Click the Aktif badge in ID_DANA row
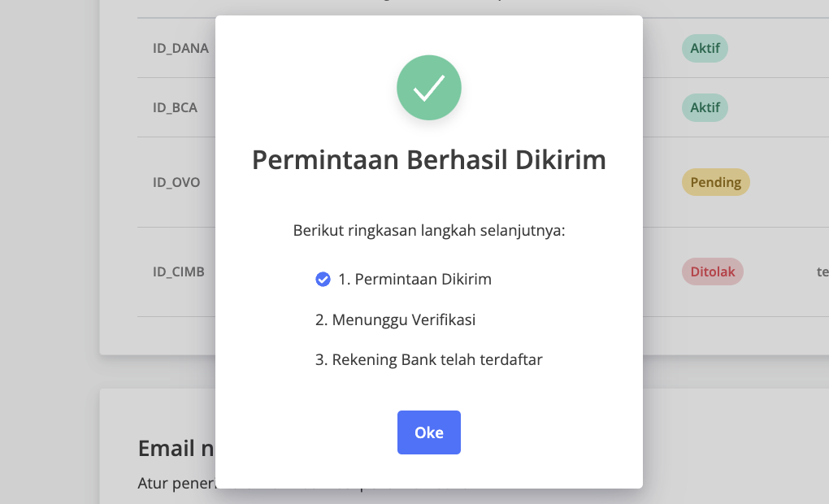Image resolution: width=829 pixels, height=504 pixels. click(705, 48)
